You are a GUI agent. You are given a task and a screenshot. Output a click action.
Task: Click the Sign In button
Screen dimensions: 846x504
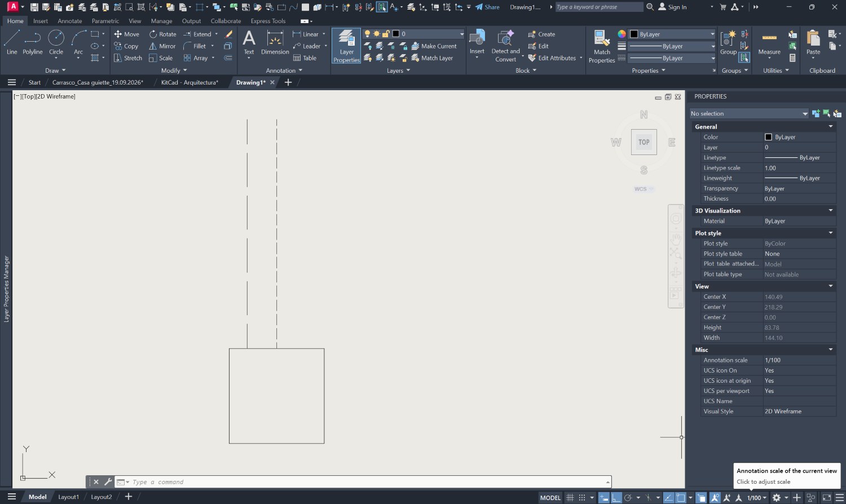673,7
